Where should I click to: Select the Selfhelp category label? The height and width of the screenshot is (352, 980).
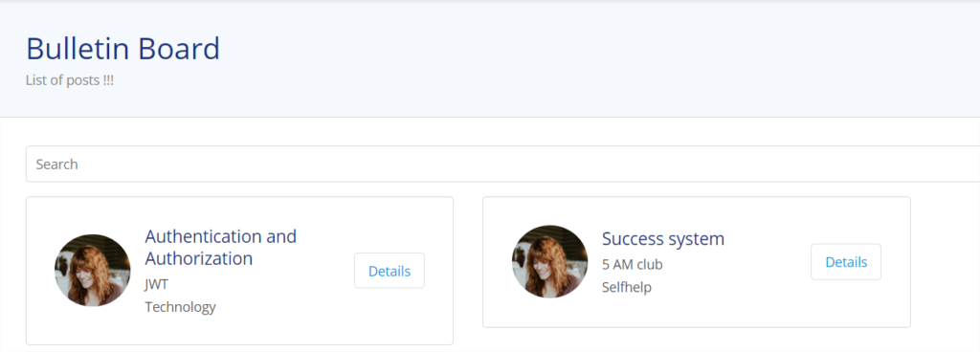[627, 287]
